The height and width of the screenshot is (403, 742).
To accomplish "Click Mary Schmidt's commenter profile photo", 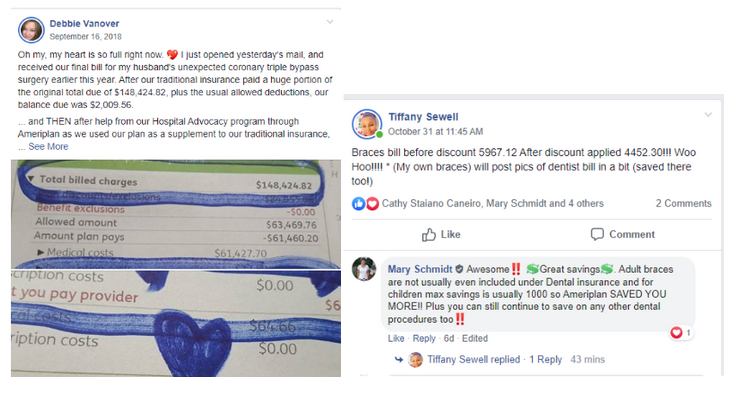I will point(364,269).
